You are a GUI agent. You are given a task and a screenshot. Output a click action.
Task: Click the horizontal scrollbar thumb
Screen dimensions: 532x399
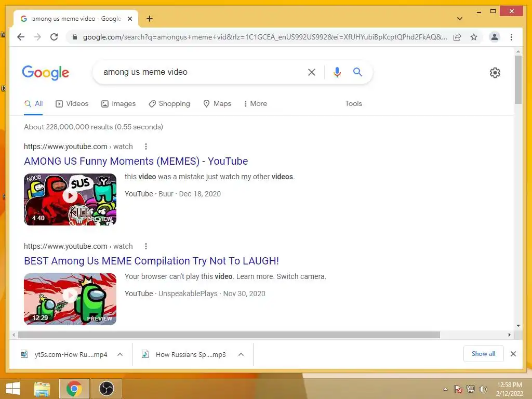[x=229, y=335]
